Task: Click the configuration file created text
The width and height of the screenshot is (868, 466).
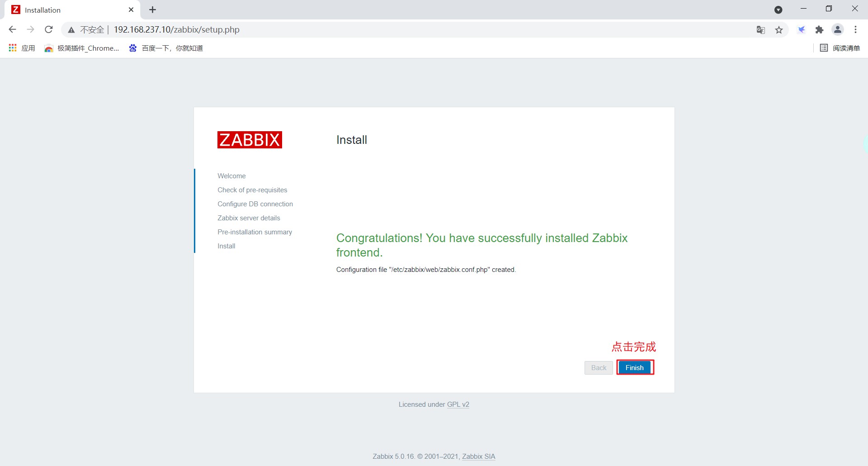Action: click(x=426, y=270)
